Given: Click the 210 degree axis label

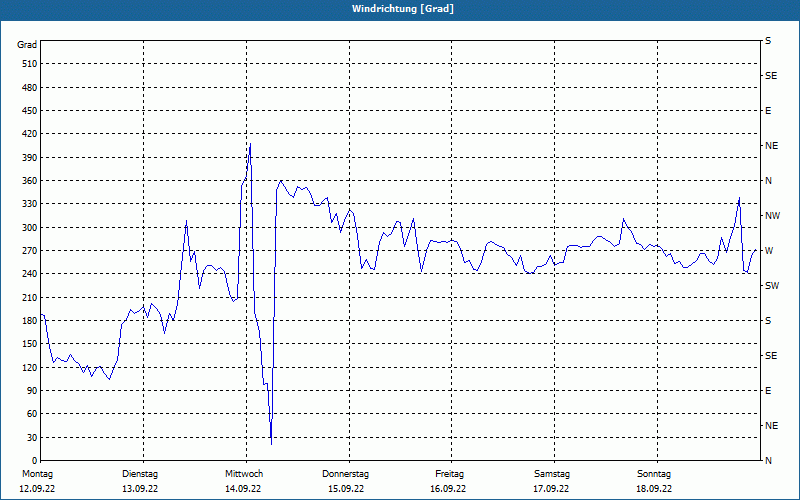Looking at the screenshot, I should pyautogui.click(x=30, y=297).
